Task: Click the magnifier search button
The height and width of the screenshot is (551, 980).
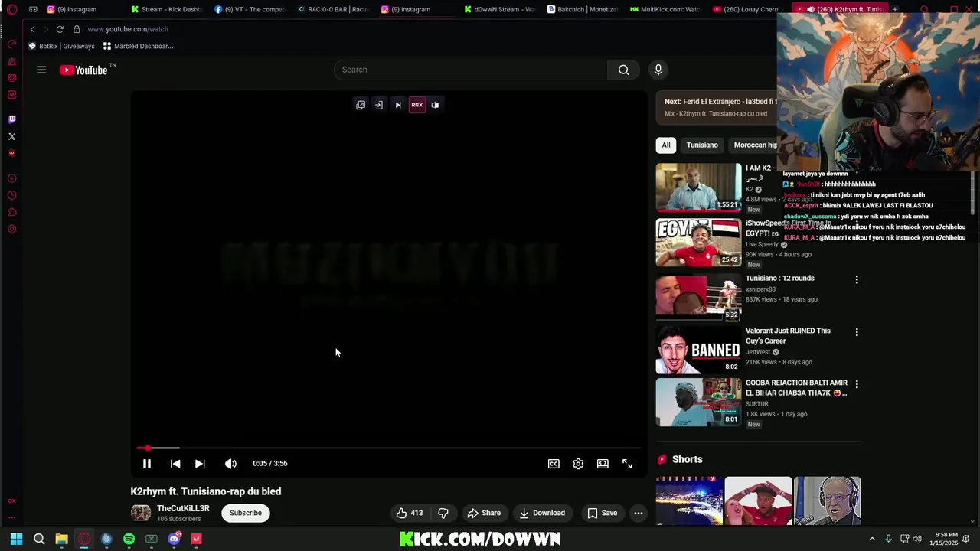Action: click(x=623, y=70)
